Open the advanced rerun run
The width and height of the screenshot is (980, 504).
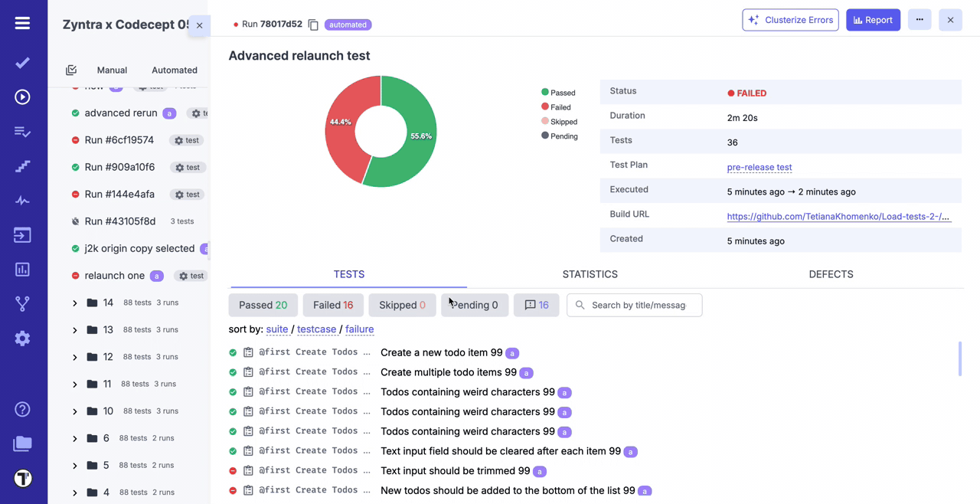point(121,113)
